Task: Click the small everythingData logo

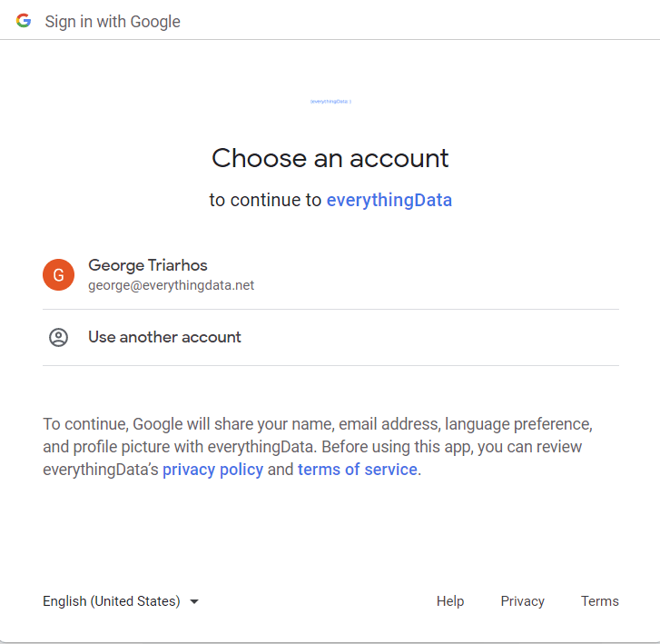Action: point(330,102)
